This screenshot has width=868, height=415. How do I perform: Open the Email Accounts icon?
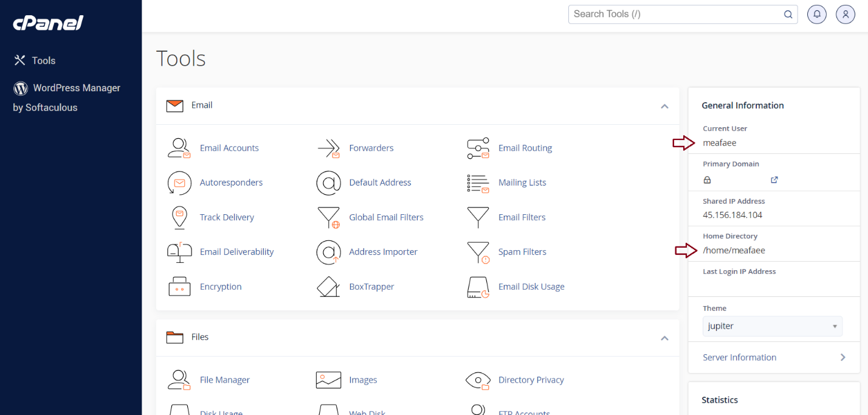pos(179,148)
